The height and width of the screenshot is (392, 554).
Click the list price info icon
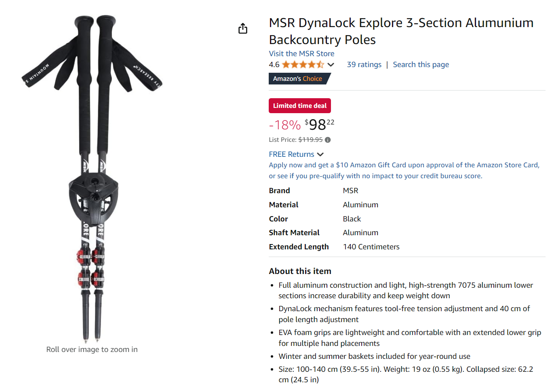328,140
